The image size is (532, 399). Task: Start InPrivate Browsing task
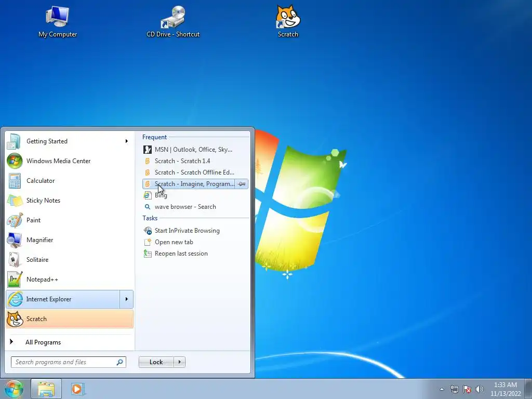click(195, 230)
